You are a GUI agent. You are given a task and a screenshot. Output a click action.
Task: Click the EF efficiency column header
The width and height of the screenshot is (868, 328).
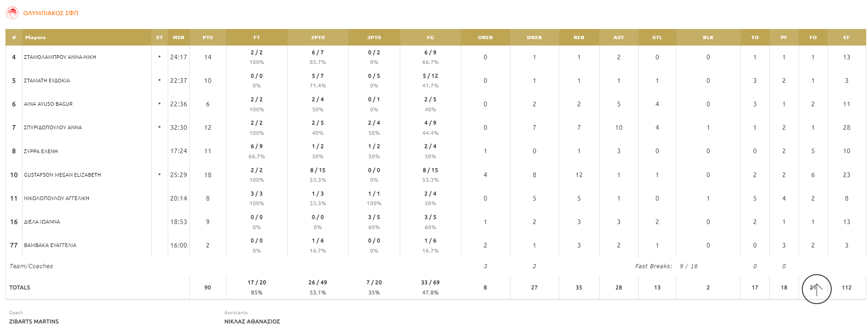(846, 38)
